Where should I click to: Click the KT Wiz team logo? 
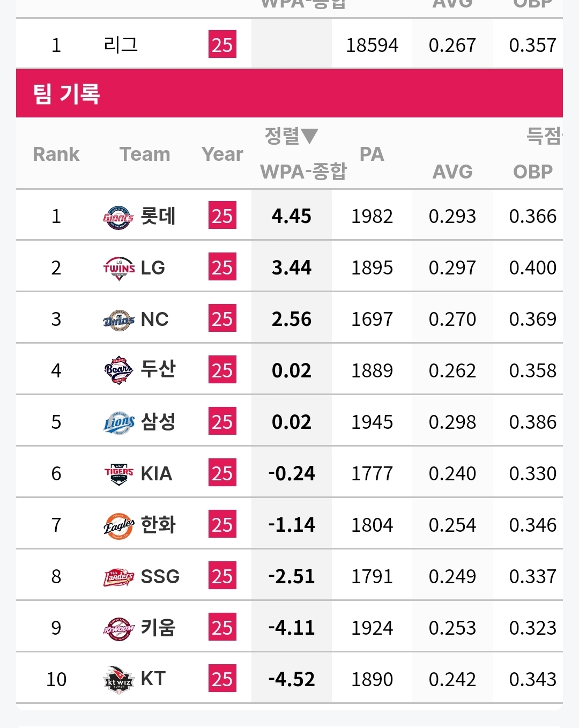pyautogui.click(x=118, y=680)
